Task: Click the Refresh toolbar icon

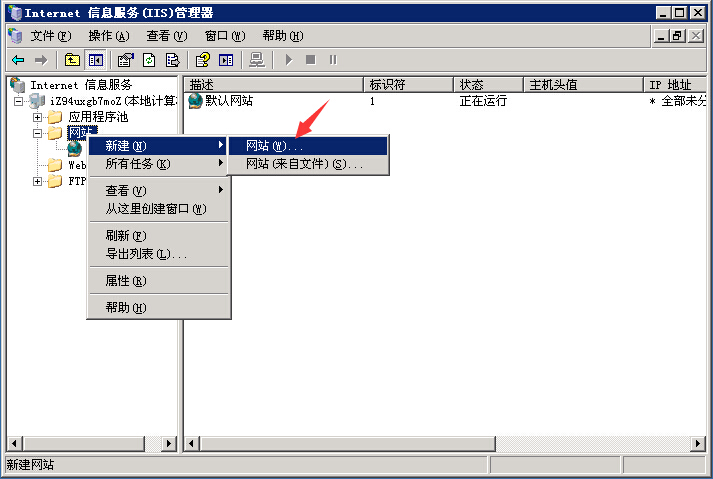Action: (x=148, y=60)
